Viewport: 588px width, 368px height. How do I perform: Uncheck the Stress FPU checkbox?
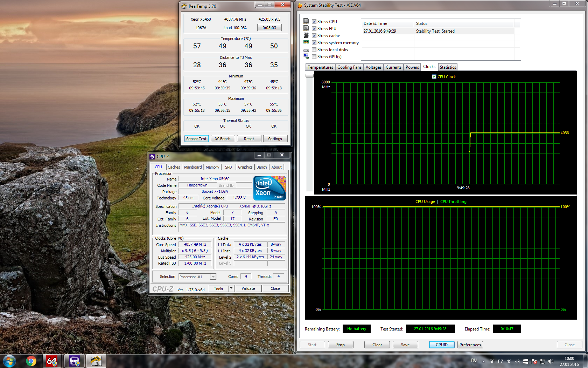(x=314, y=28)
